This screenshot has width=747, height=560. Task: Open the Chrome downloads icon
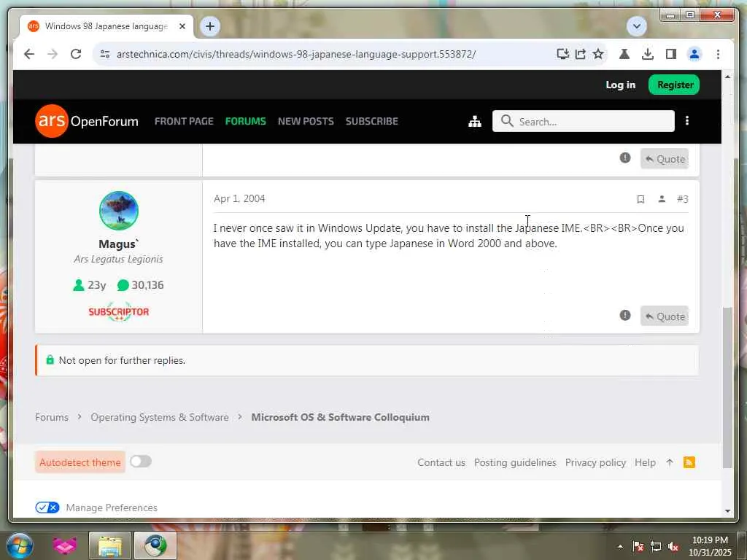pyautogui.click(x=648, y=54)
